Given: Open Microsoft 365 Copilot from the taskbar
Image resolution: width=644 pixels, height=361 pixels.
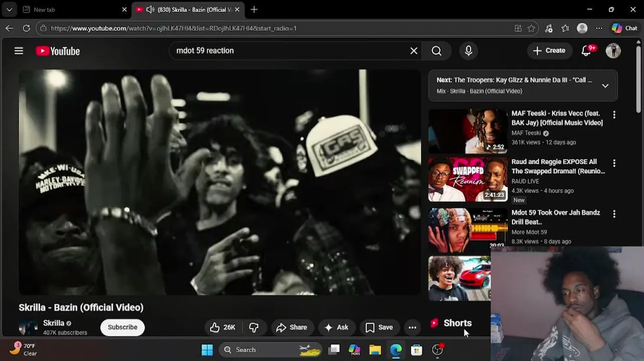Looking at the screenshot, I should click(x=355, y=350).
